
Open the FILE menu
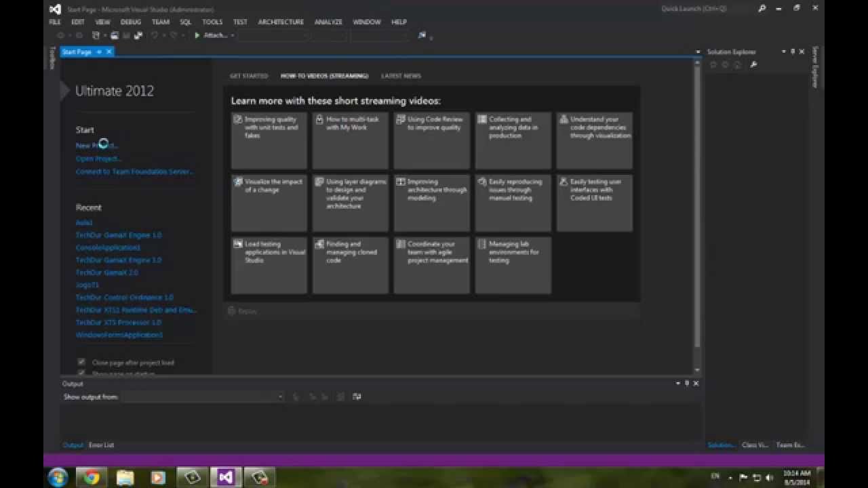(x=55, y=22)
